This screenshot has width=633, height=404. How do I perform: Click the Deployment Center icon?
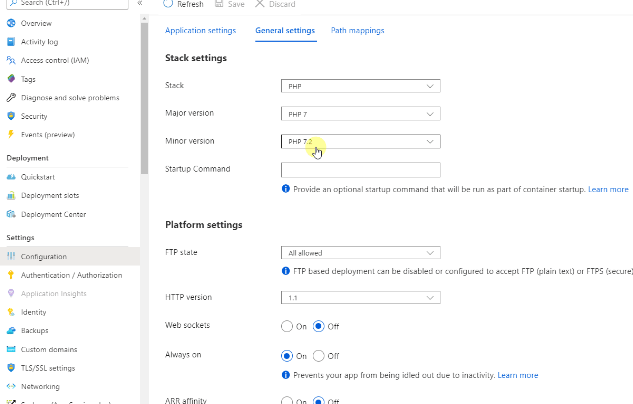11,214
